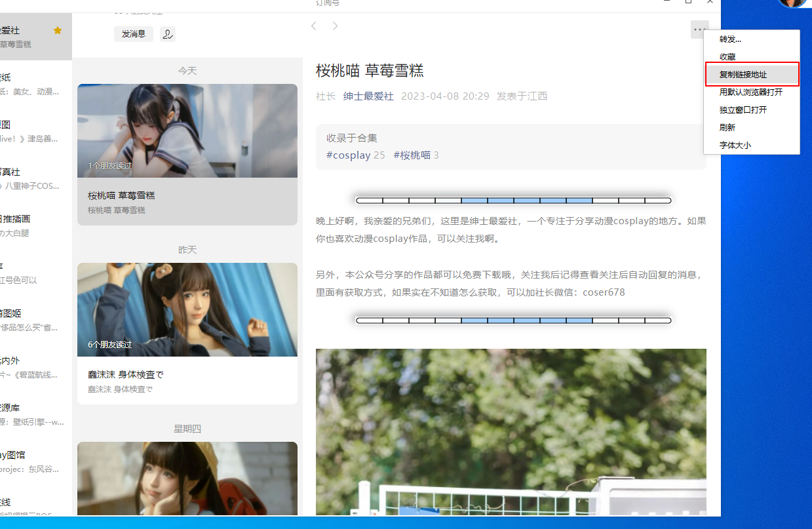Open the 绅士最爱社 author link
This screenshot has height=529, width=812.
coord(368,96)
